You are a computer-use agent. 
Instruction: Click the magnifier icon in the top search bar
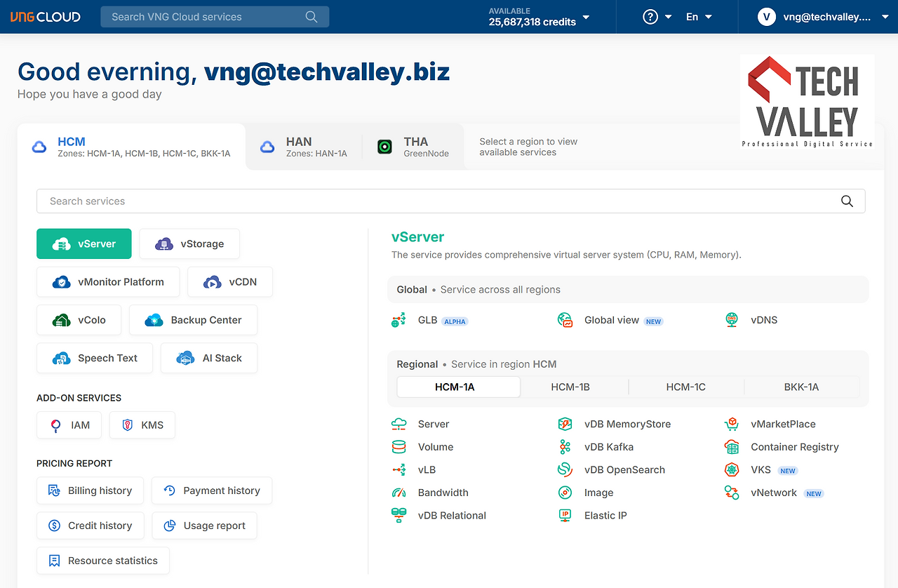[x=311, y=17]
